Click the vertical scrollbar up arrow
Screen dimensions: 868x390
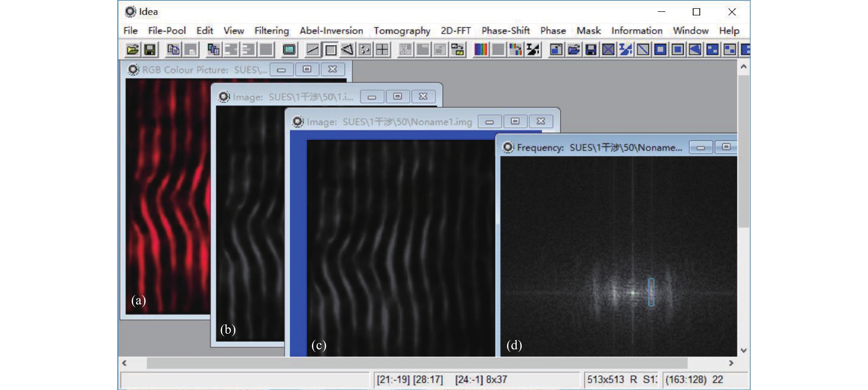[744, 67]
